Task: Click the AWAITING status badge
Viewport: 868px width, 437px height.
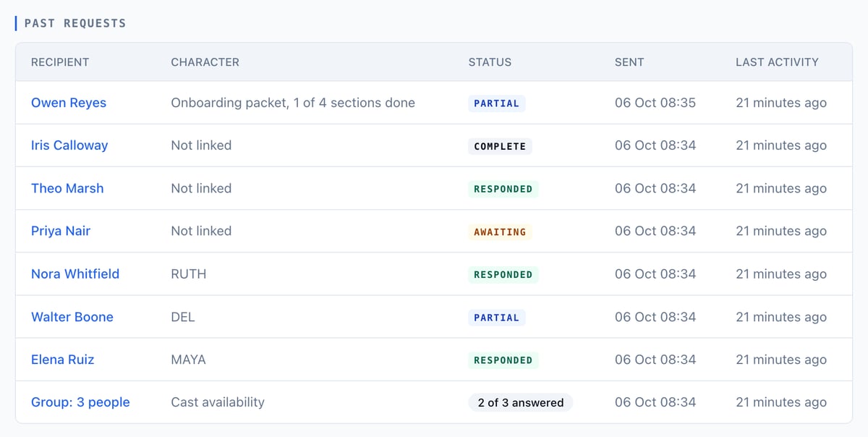Action: pos(500,232)
